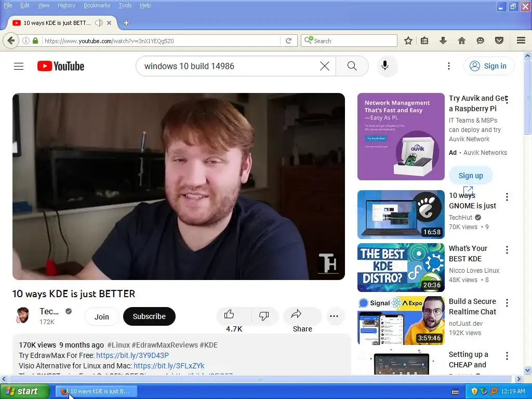The width and height of the screenshot is (532, 399).
Task: Click the chat smiley toolbar icon
Action: (480, 41)
